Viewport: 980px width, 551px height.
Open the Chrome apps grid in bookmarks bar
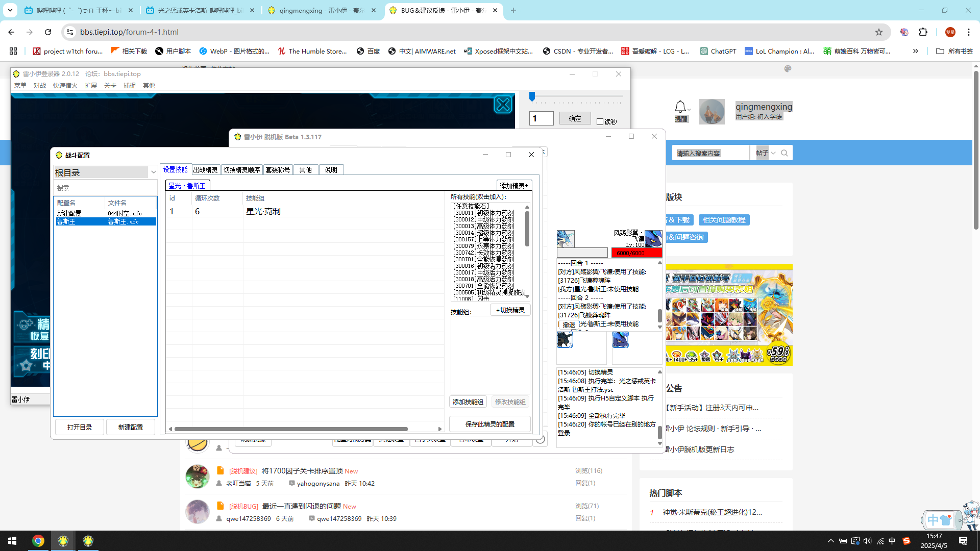click(x=13, y=51)
